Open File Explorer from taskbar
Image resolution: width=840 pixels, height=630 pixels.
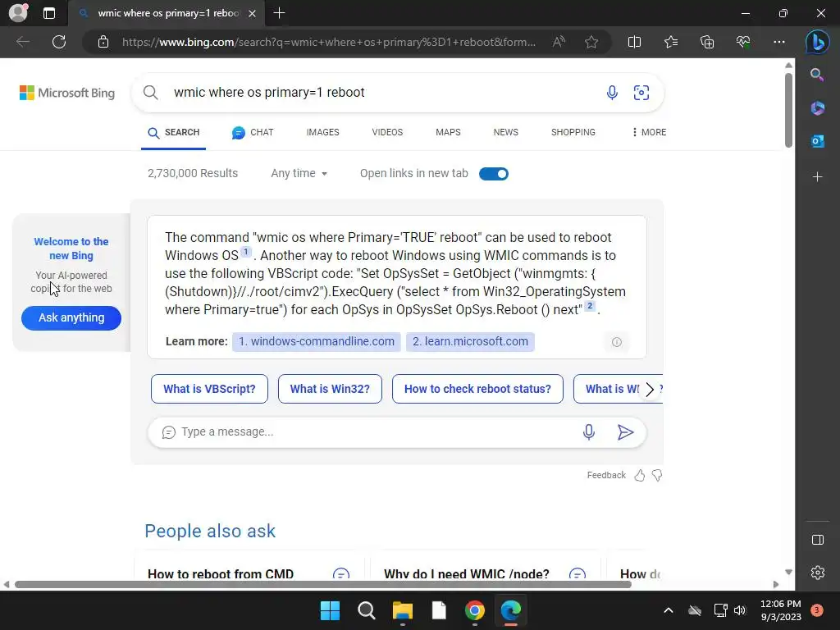coord(402,610)
